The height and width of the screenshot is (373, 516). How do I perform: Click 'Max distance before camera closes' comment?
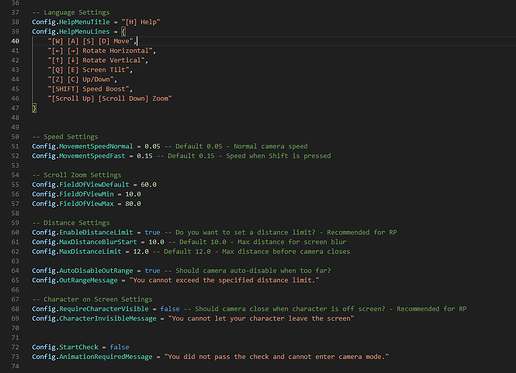(x=286, y=251)
